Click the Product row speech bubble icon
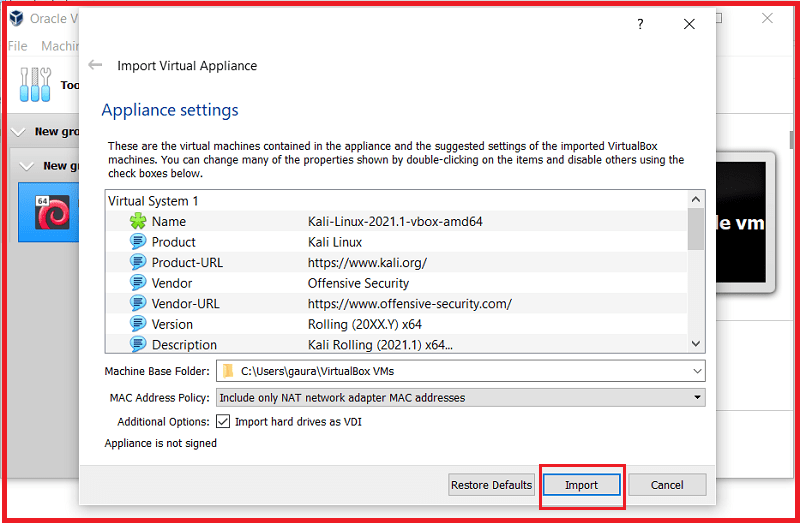Image resolution: width=800 pixels, height=524 pixels. point(138,241)
